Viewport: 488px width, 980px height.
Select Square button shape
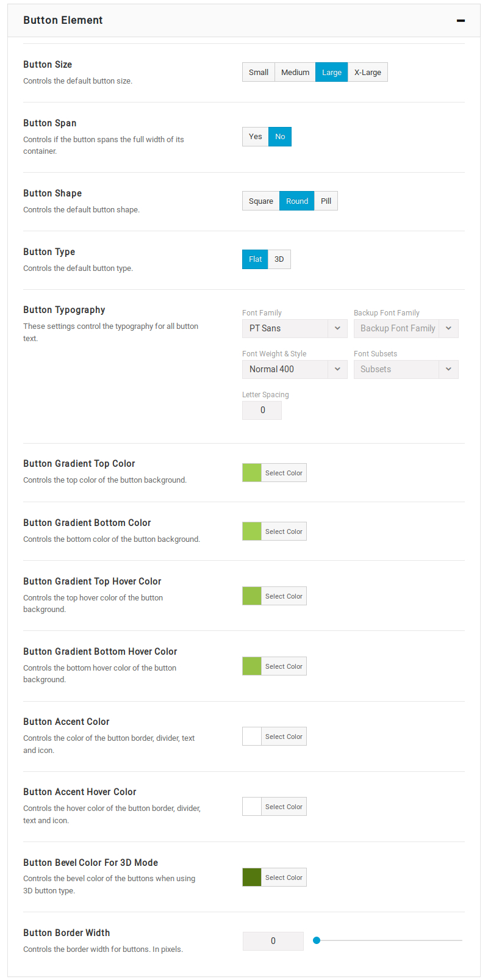[261, 201]
